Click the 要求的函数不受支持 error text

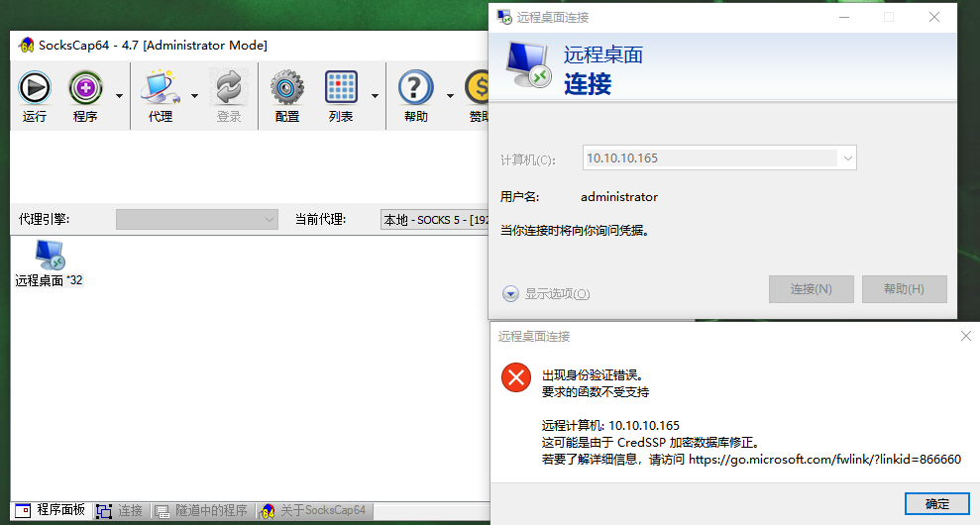coord(596,392)
